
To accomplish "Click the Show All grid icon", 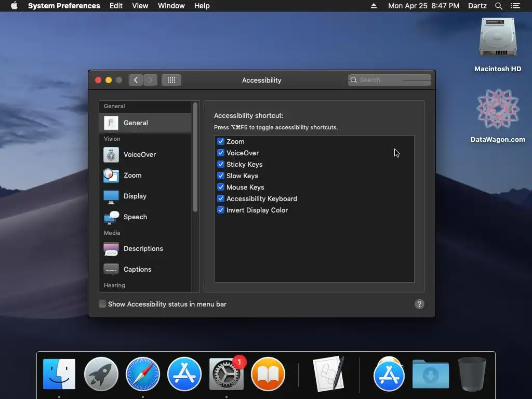I will pyautogui.click(x=171, y=80).
